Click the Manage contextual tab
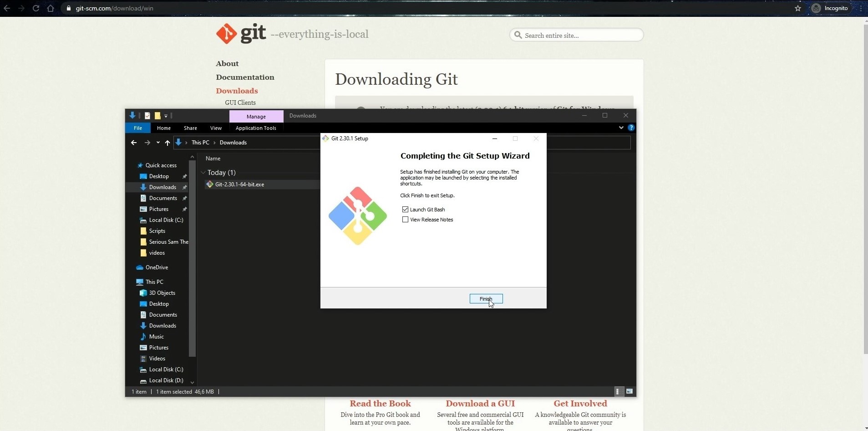Image resolution: width=868 pixels, height=431 pixels. [x=256, y=116]
